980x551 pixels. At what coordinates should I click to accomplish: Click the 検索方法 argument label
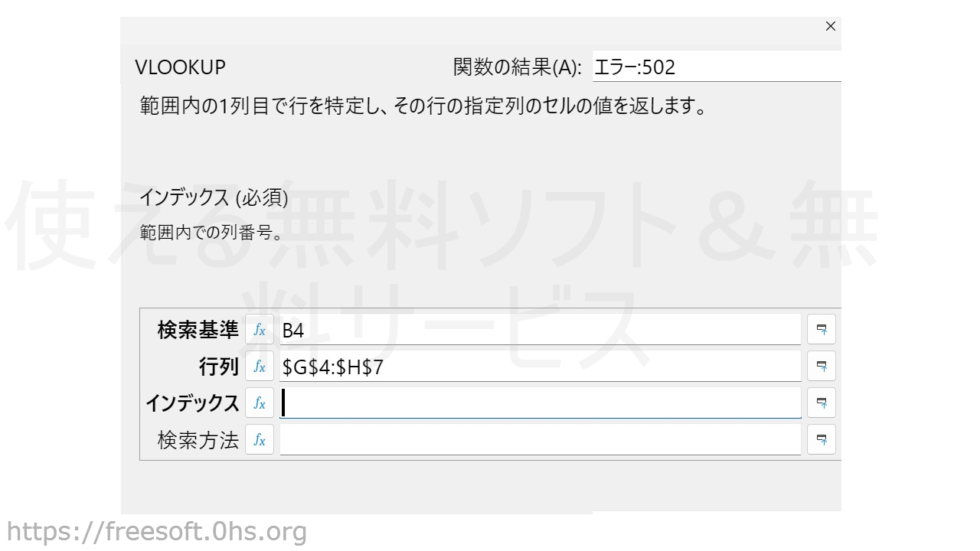pyautogui.click(x=198, y=440)
